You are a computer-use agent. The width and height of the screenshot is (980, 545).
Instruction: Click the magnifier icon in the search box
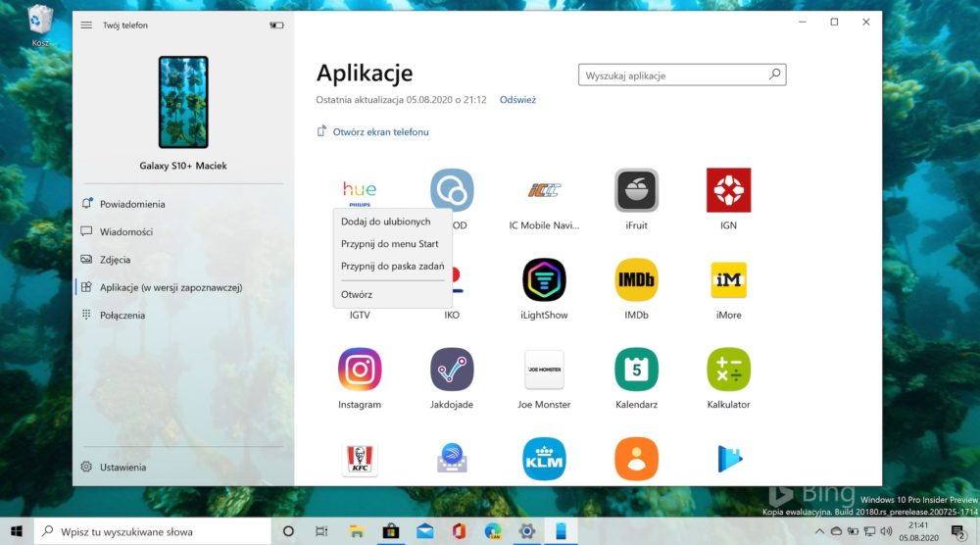tap(774, 74)
